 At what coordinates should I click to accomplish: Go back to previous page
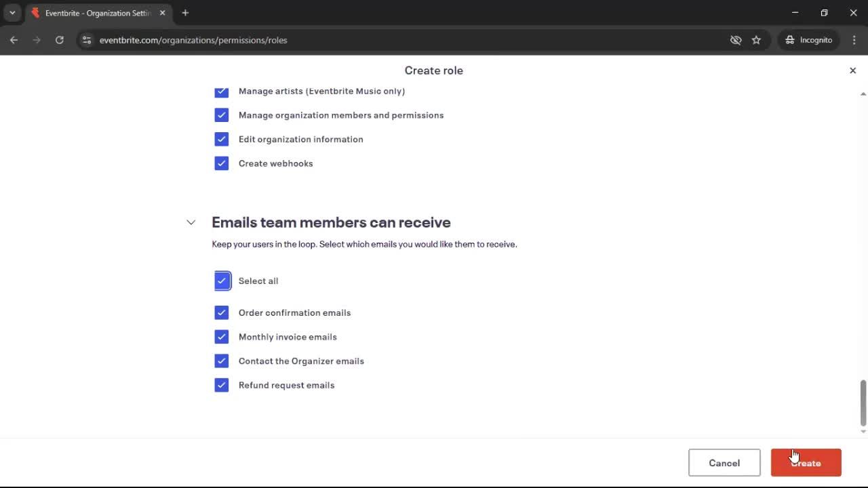click(14, 40)
